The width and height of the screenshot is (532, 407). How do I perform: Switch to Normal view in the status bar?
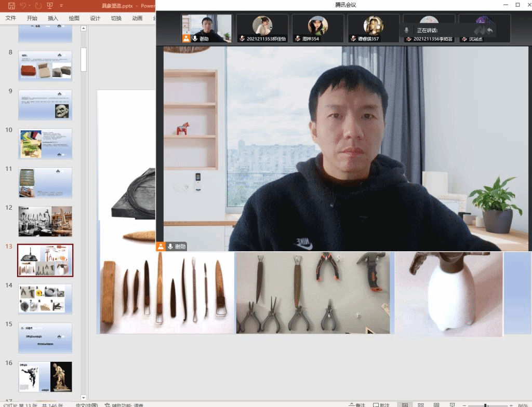pyautogui.click(x=405, y=404)
